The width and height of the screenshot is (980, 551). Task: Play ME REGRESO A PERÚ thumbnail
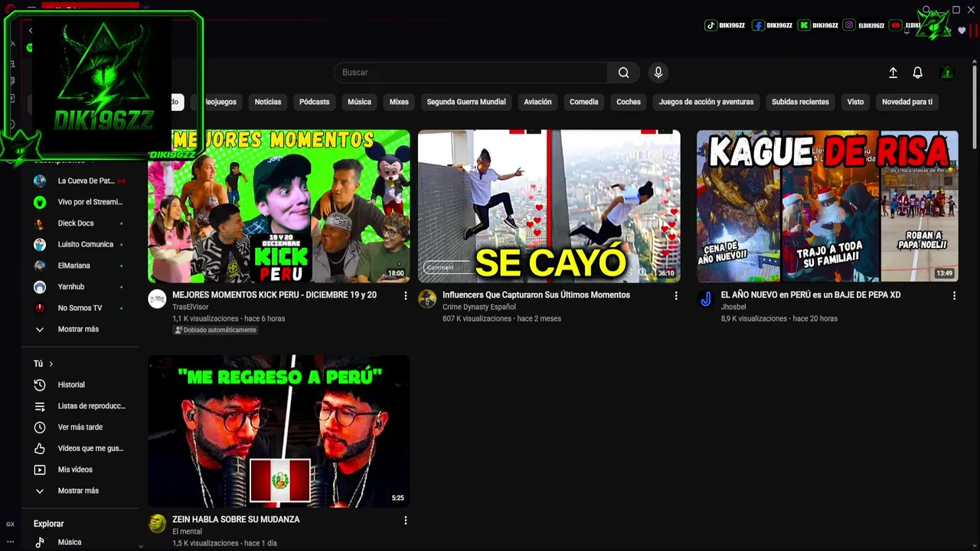tap(279, 431)
